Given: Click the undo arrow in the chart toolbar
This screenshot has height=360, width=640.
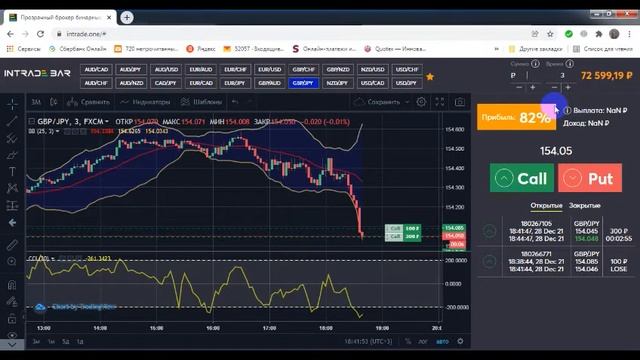Looking at the screenshot, I should (235, 102).
